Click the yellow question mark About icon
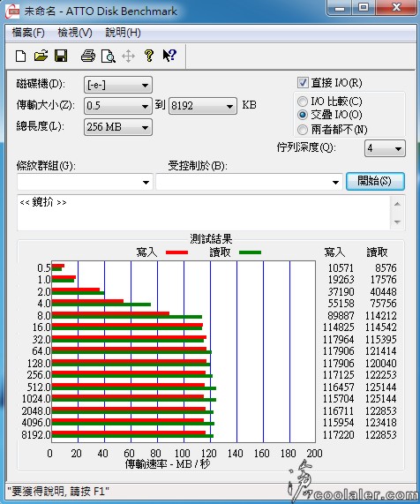This screenshot has width=420, height=504. pos(149,56)
